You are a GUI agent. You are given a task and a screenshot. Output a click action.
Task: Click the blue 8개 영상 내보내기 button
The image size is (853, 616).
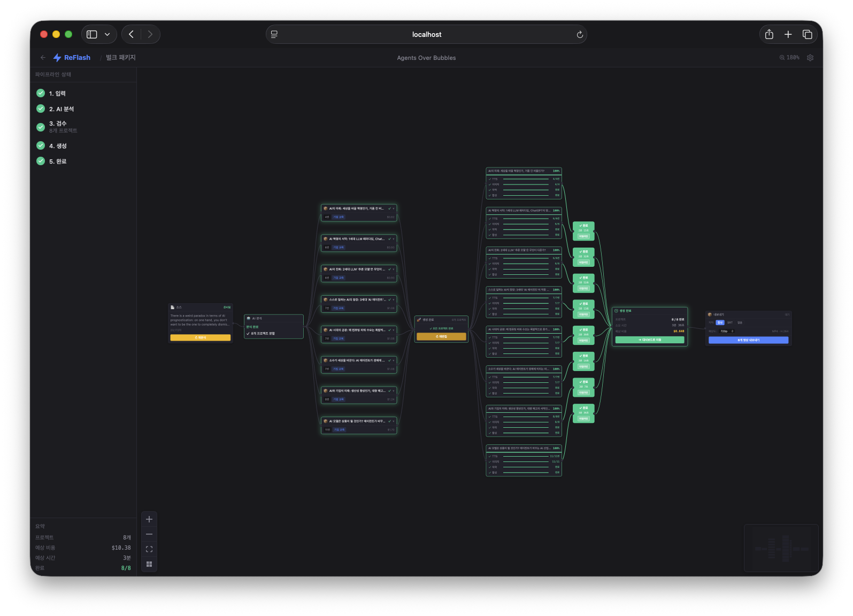click(x=748, y=340)
